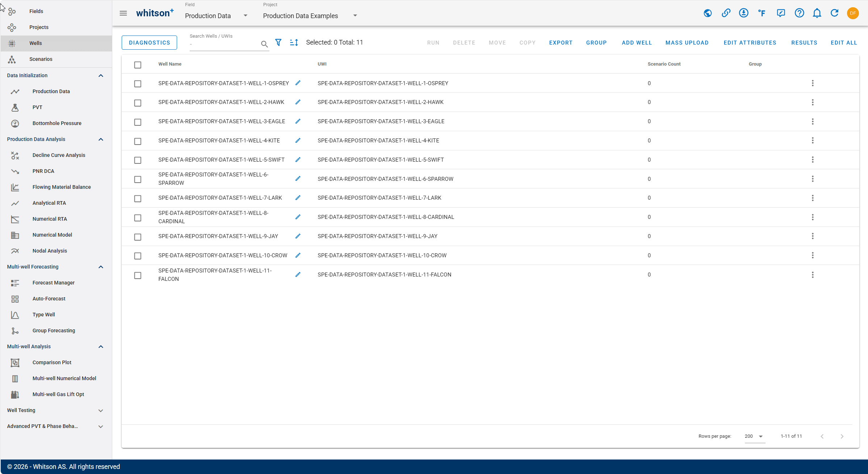
Task: Click the link chain icon in header
Action: [726, 13]
